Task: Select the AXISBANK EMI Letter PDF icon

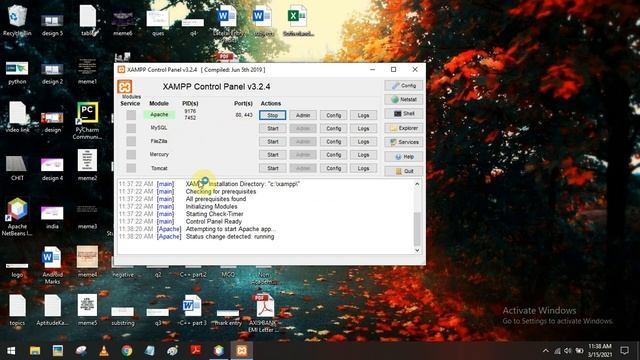Action: pyautogui.click(x=264, y=313)
